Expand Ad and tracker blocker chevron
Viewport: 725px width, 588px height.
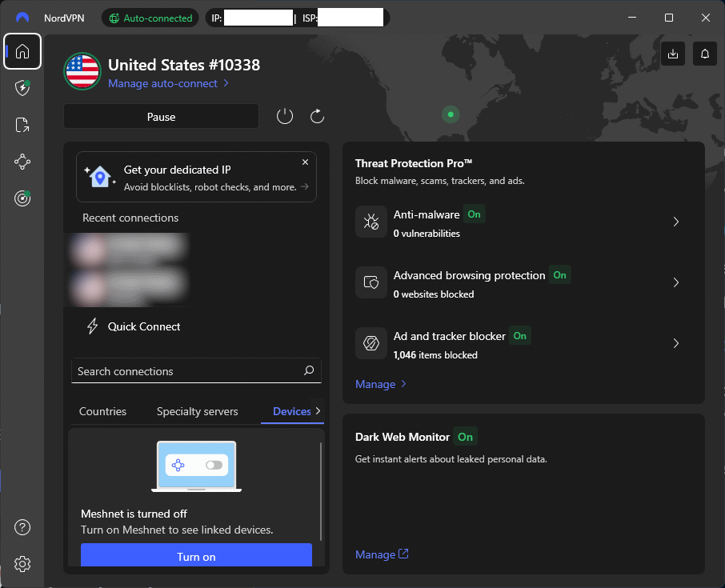coord(676,343)
